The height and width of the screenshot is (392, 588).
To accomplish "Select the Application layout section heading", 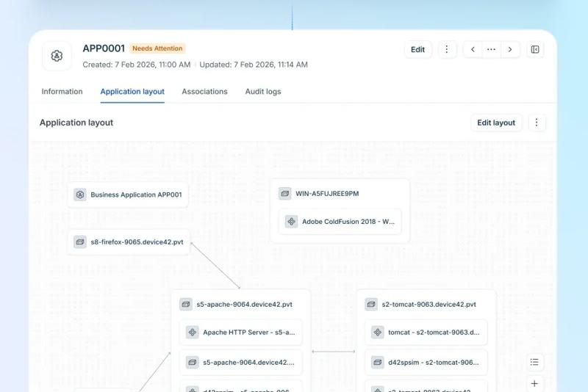I will pyautogui.click(x=76, y=123).
